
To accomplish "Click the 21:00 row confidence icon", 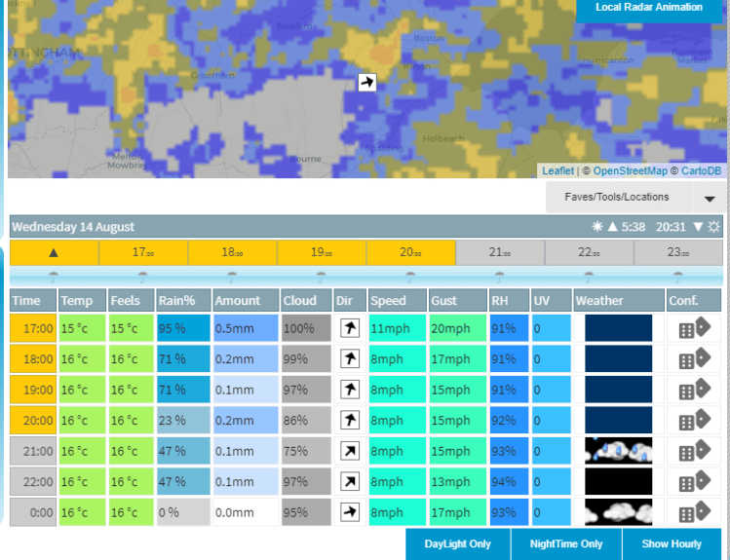I will (x=694, y=451).
